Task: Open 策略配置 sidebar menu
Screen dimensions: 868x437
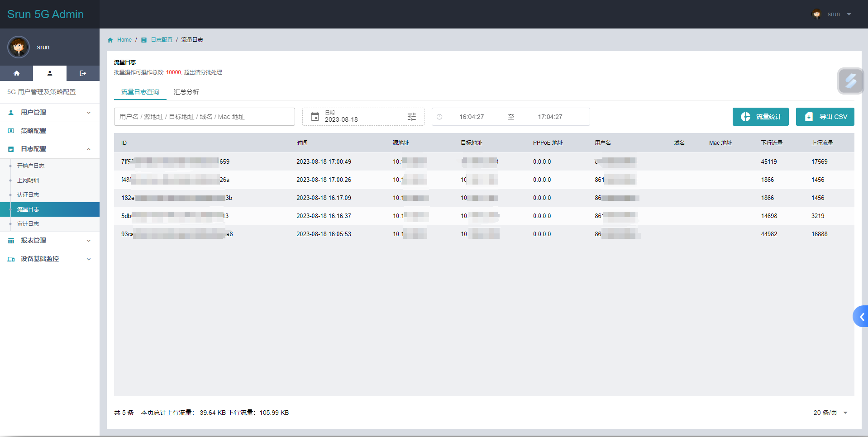Action: tap(50, 131)
